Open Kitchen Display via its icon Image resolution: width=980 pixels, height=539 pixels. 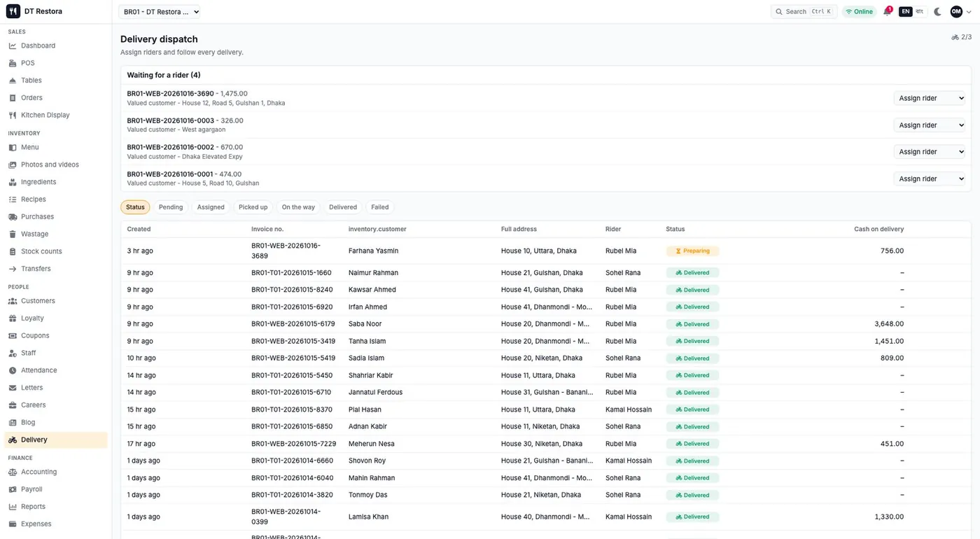[13, 115]
